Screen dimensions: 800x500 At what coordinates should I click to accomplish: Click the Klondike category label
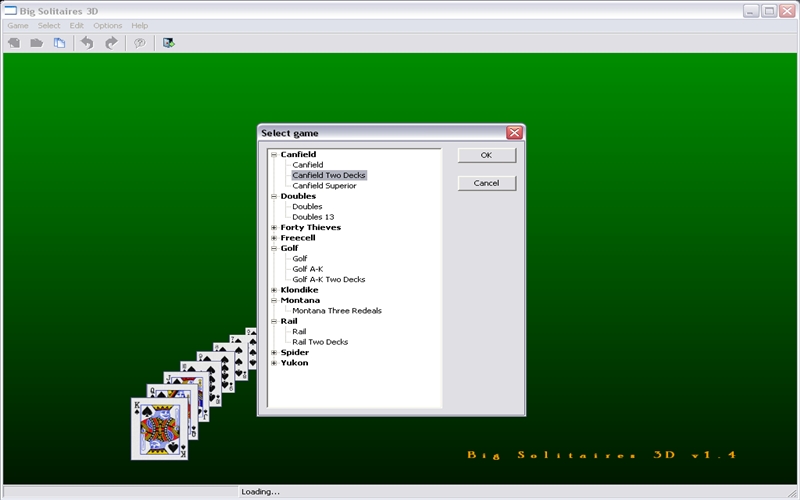299,290
